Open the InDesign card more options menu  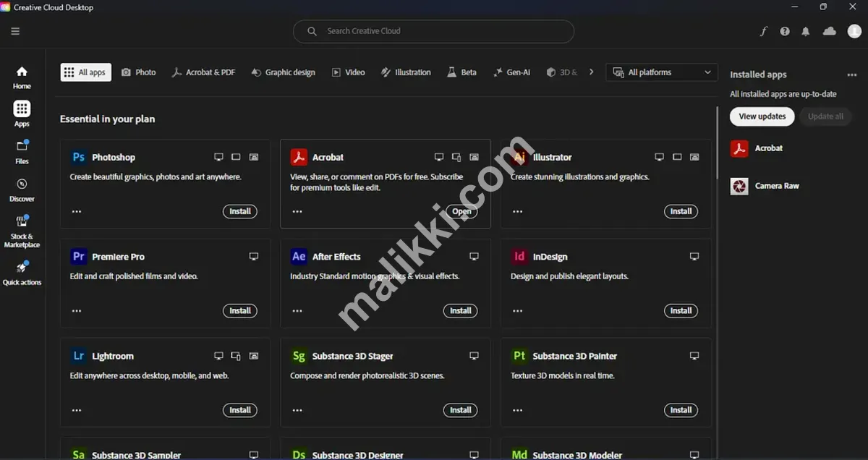[517, 311]
